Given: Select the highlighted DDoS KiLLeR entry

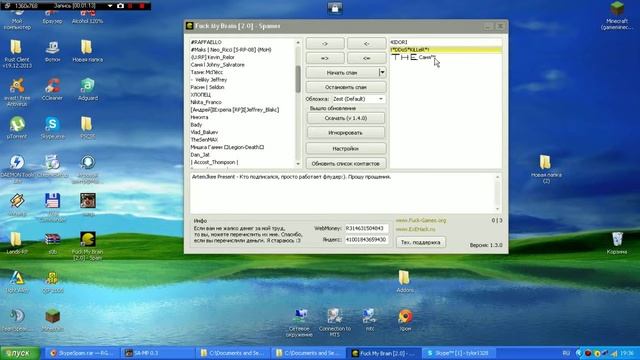Looking at the screenshot, I should coord(446,50).
